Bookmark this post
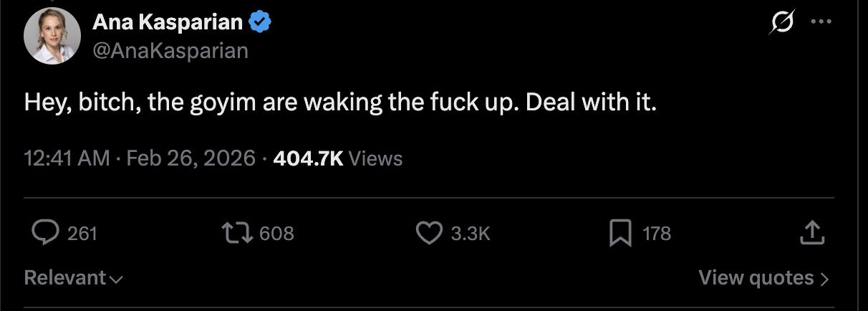The height and width of the screenshot is (311, 868). click(x=618, y=232)
